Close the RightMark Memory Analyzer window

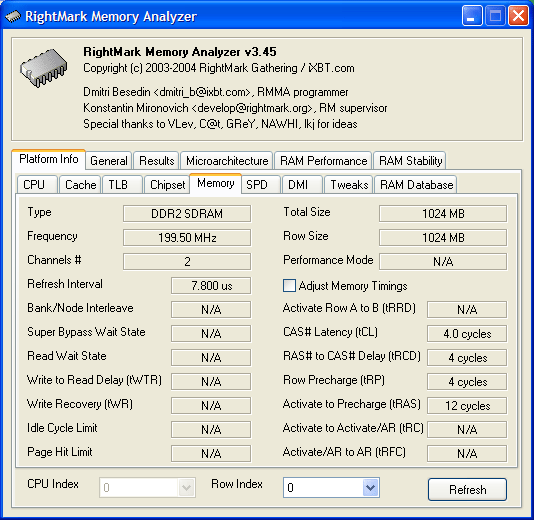518,16
